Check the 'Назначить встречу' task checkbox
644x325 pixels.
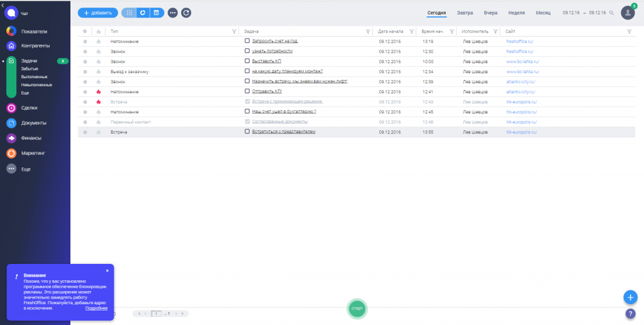(247, 81)
